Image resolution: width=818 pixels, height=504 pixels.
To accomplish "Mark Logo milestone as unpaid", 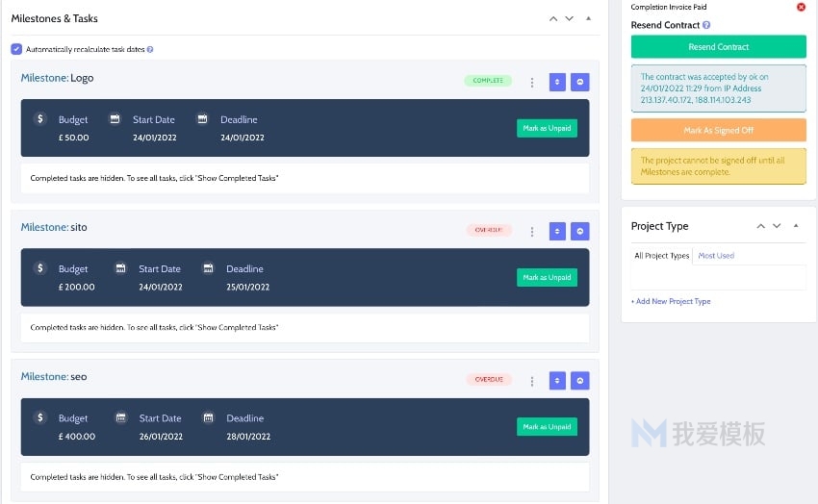I will click(x=547, y=128).
